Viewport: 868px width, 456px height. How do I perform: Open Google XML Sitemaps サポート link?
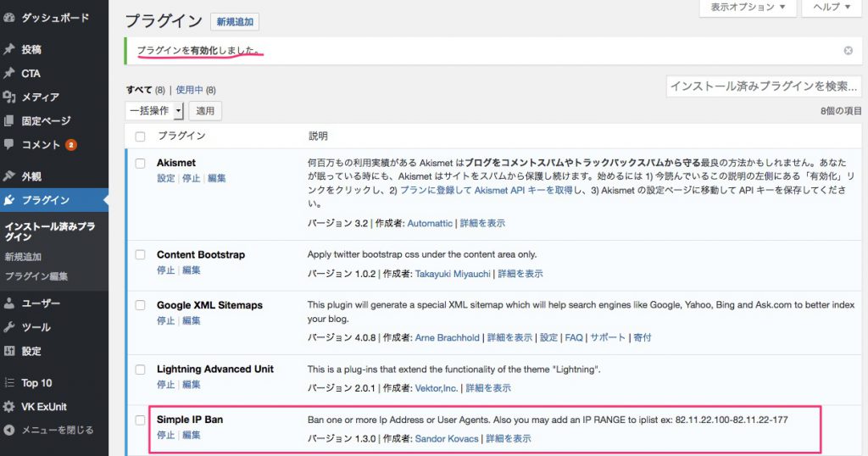point(607,337)
